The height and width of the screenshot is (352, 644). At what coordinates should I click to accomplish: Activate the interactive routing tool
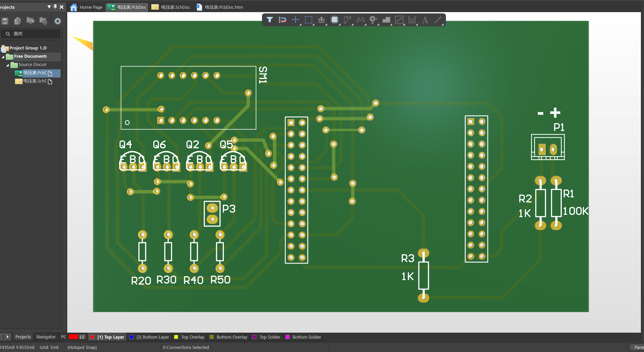point(347,20)
